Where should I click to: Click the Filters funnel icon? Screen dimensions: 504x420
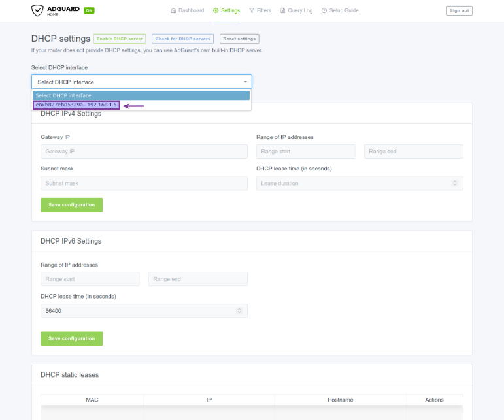point(252,11)
